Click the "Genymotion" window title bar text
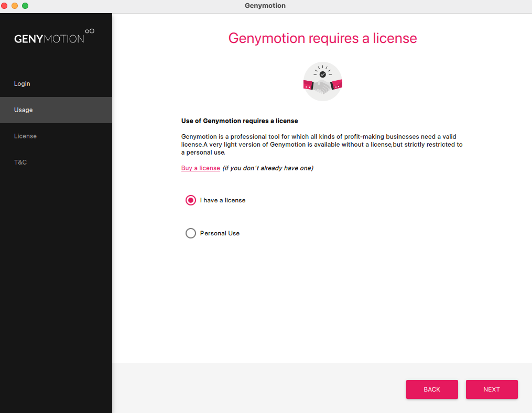Viewport: 532px width, 413px height. click(265, 6)
